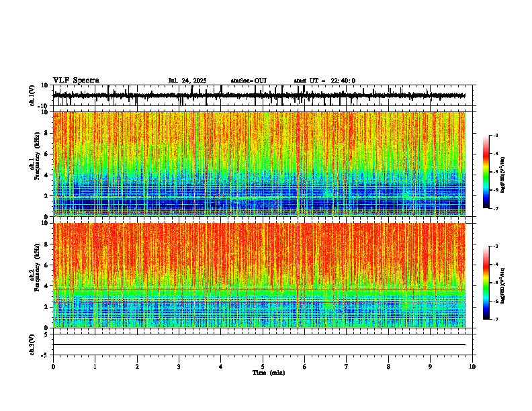Click the "-3" tick on ch.2 colorbar
532x411 pixels.
495,246
